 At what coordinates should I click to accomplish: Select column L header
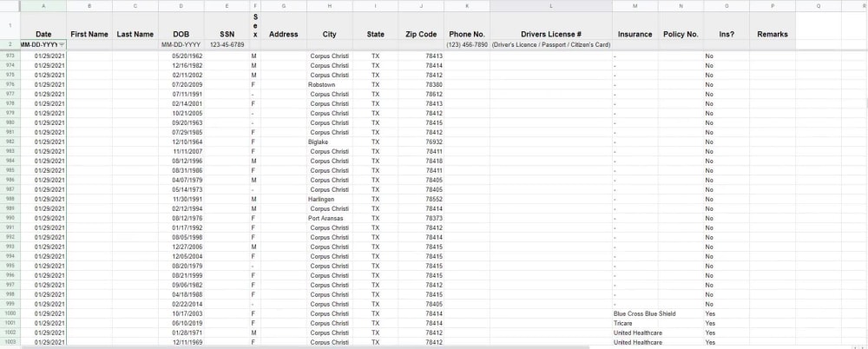551,5
